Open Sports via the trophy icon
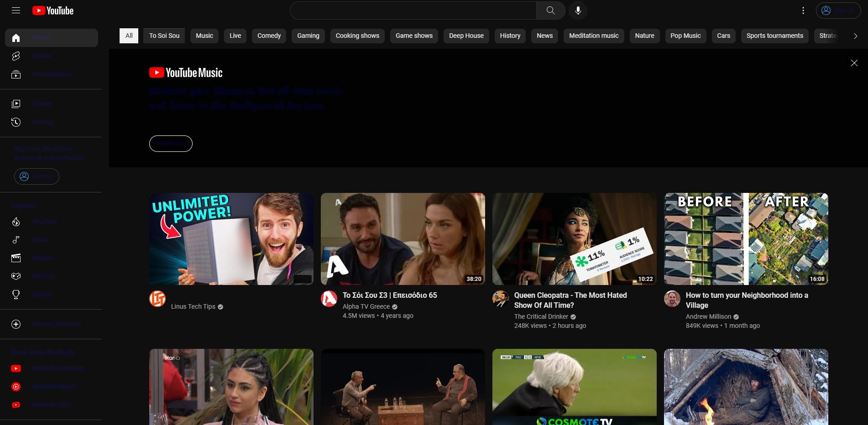This screenshot has width=868, height=425. [x=16, y=295]
